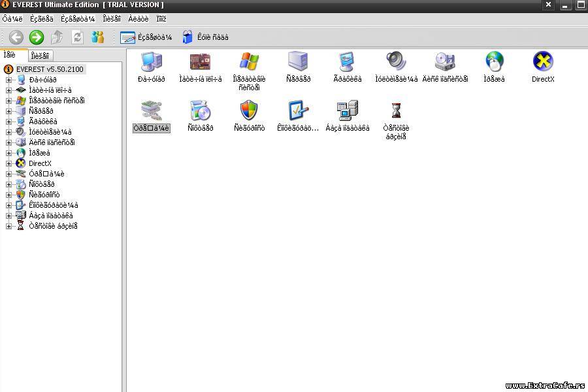Open the File menu in menu bar
The image size is (588, 392).
coord(12,19)
